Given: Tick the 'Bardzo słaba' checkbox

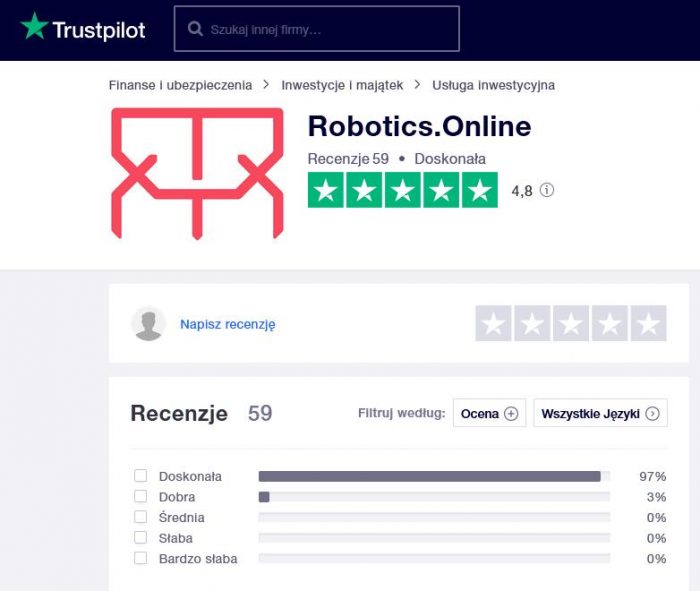Looking at the screenshot, I should [x=141, y=558].
